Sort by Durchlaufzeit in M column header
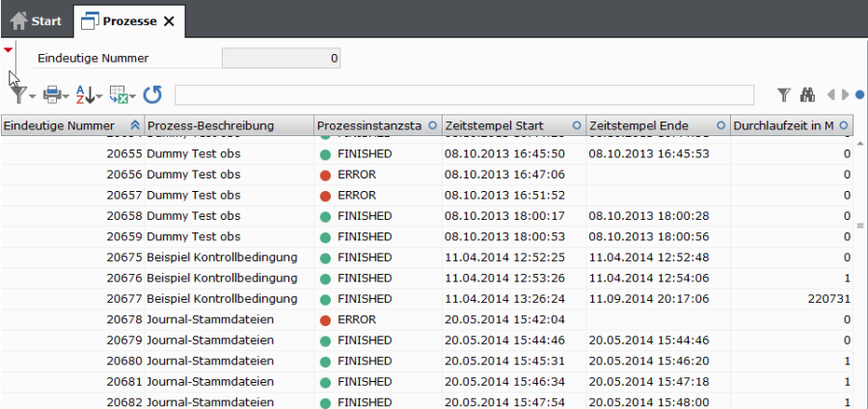This screenshot has height=409, width=868. click(792, 125)
